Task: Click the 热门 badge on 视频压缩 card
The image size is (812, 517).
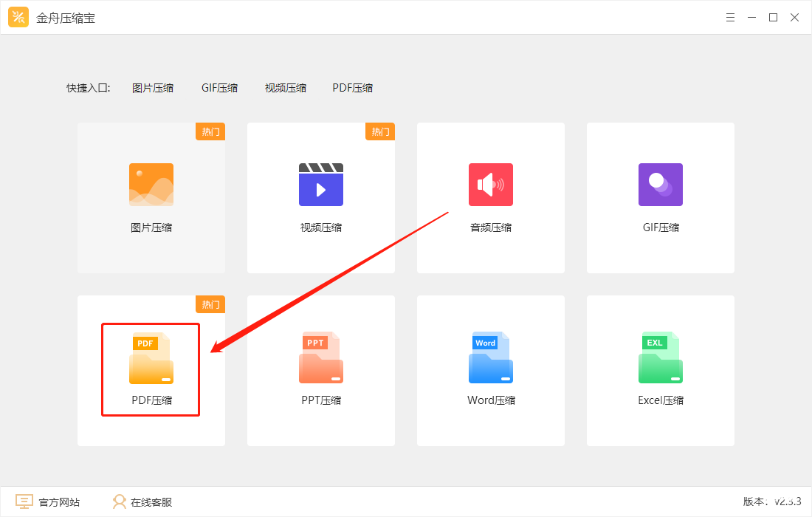Action: point(379,131)
